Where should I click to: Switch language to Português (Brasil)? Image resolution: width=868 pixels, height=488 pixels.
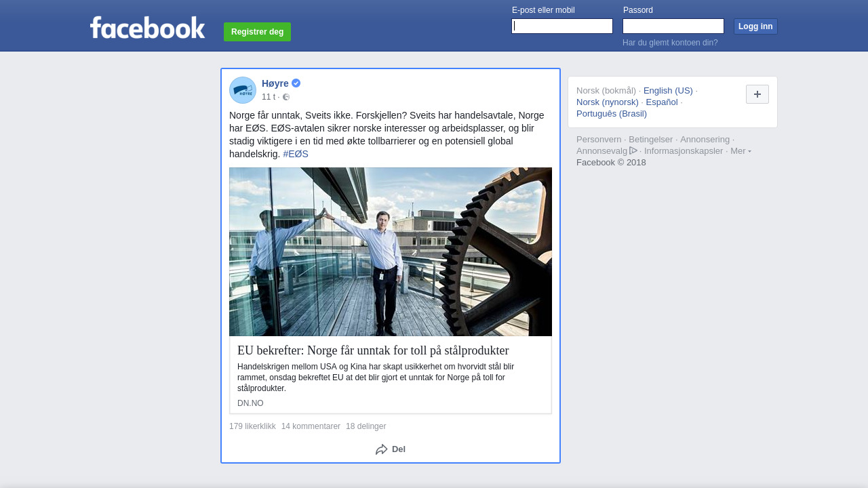(612, 114)
